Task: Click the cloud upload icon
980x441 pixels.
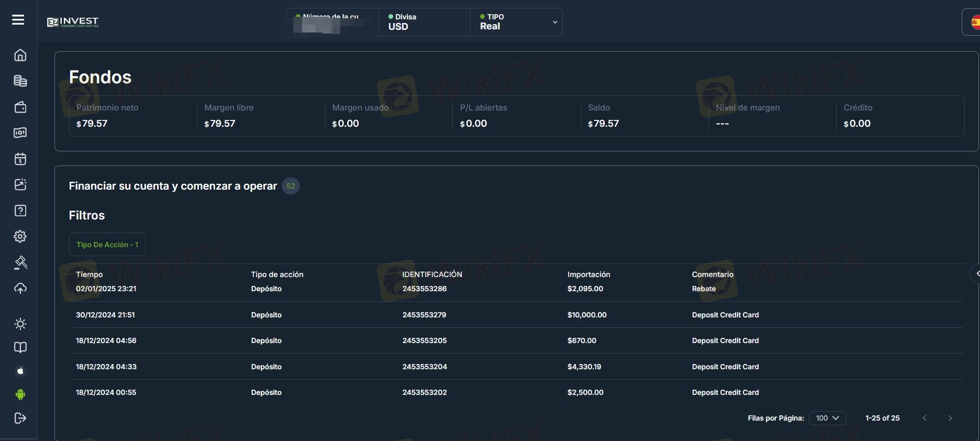Action: click(20, 289)
